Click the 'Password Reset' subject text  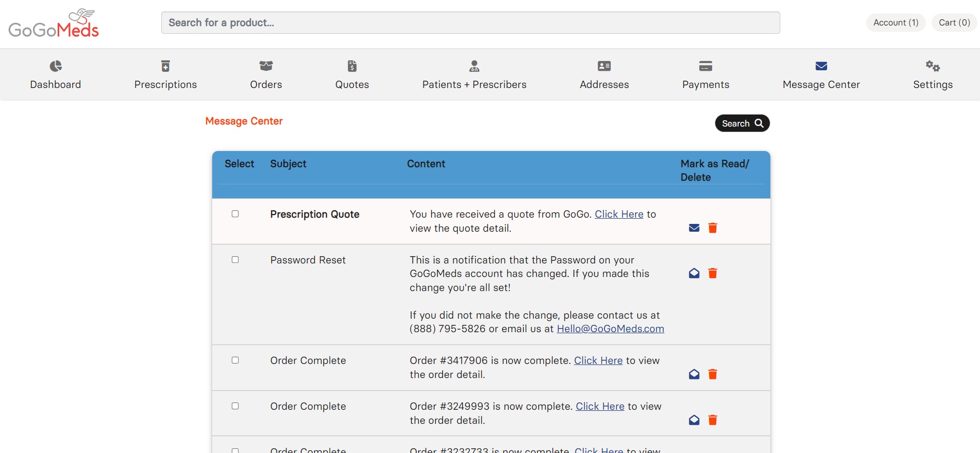tap(308, 260)
